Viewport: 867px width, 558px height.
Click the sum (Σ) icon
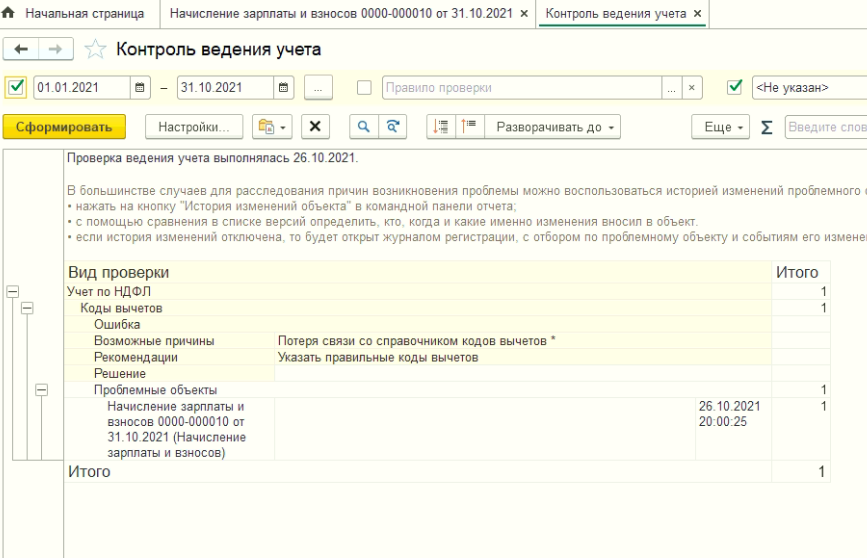pyautogui.click(x=767, y=127)
